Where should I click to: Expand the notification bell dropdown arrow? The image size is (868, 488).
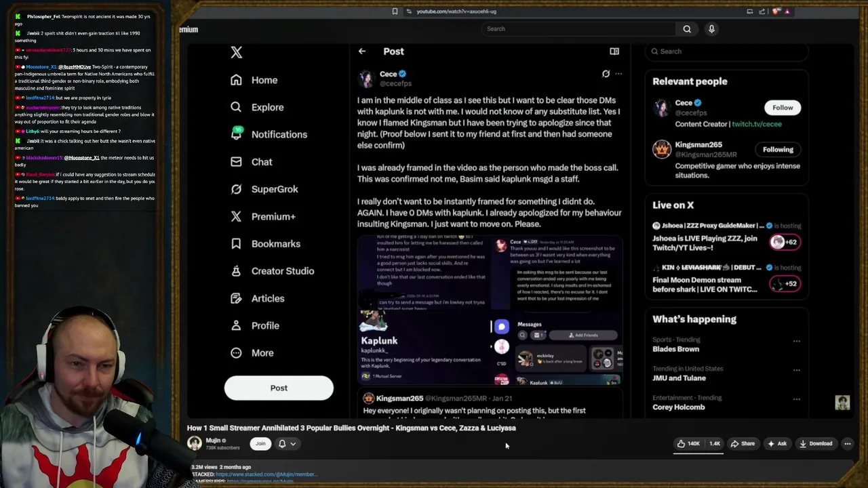(x=293, y=444)
